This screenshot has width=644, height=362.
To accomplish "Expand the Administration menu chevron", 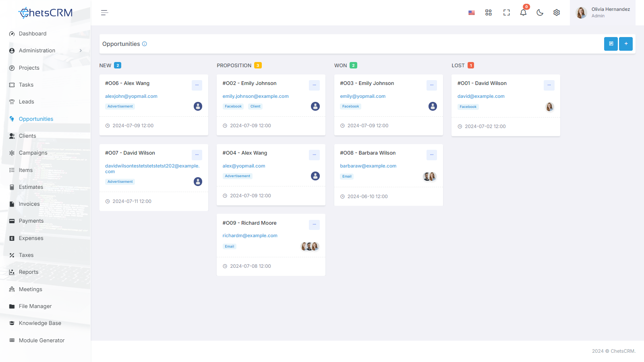I will (x=81, y=51).
